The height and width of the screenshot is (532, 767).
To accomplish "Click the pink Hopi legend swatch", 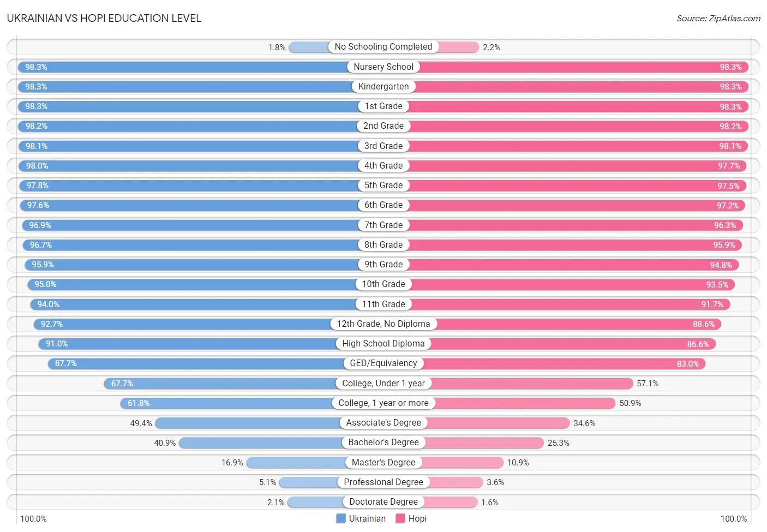I will point(400,518).
